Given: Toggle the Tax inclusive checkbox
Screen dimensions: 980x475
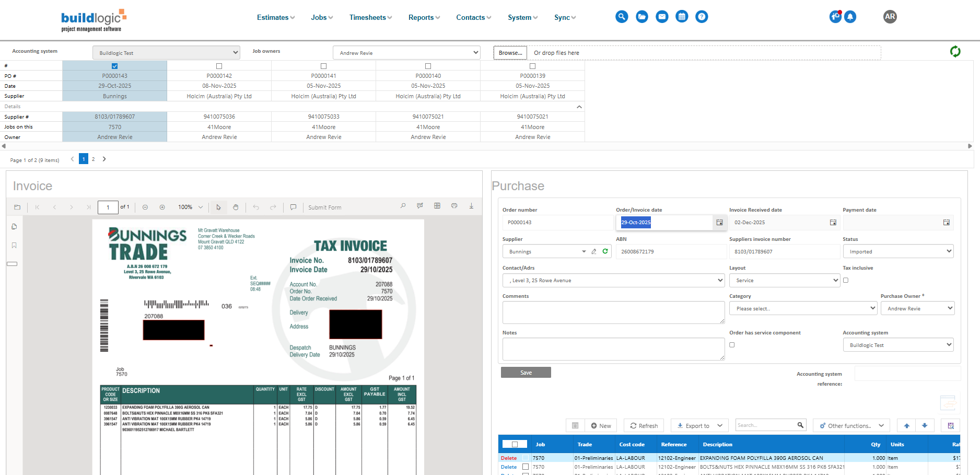Looking at the screenshot, I should coord(846,280).
